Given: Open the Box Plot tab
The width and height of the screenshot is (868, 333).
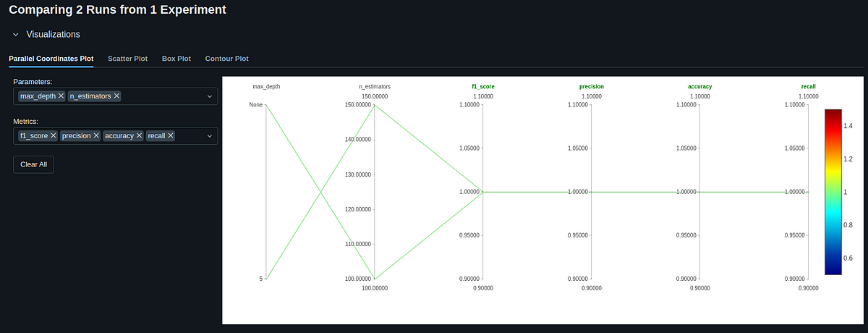Looking at the screenshot, I should pyautogui.click(x=176, y=58).
